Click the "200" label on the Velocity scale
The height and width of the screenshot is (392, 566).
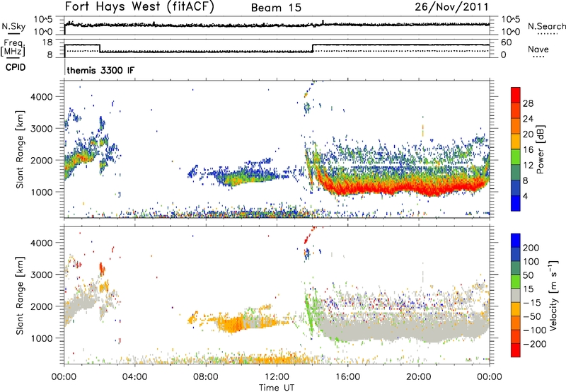tap(531, 248)
